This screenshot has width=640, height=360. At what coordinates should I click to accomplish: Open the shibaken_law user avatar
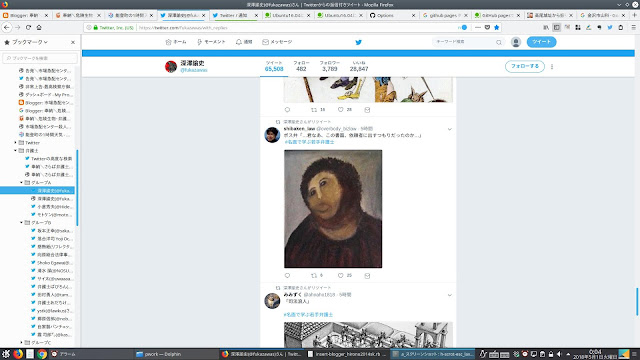(x=272, y=135)
